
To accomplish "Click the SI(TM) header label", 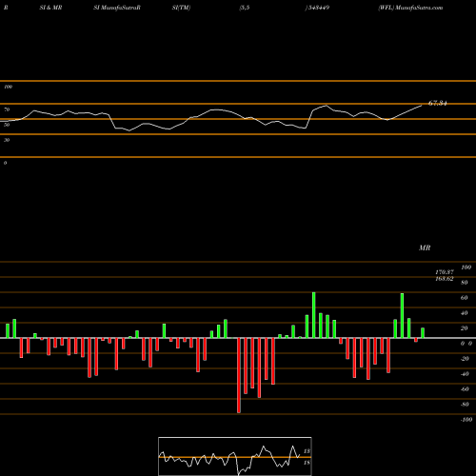I will [x=181, y=8].
